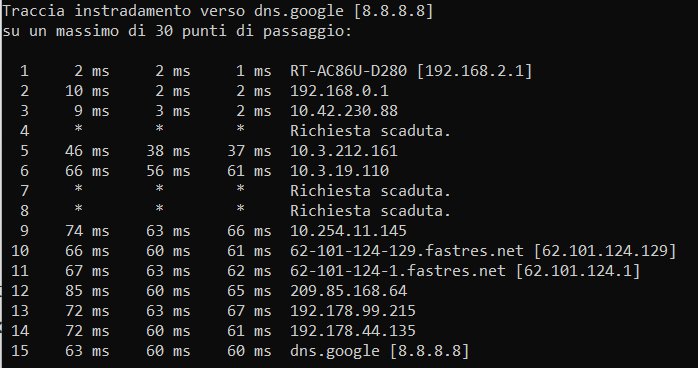Select IP address 10.3.212.161
The image size is (698, 368).
point(344,151)
